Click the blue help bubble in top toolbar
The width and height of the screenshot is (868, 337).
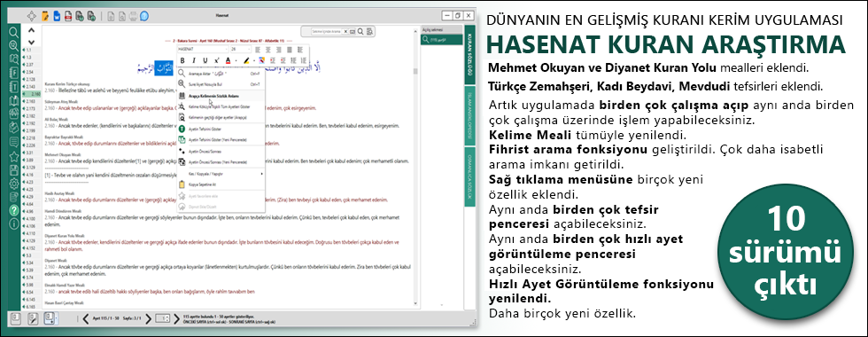143,16
